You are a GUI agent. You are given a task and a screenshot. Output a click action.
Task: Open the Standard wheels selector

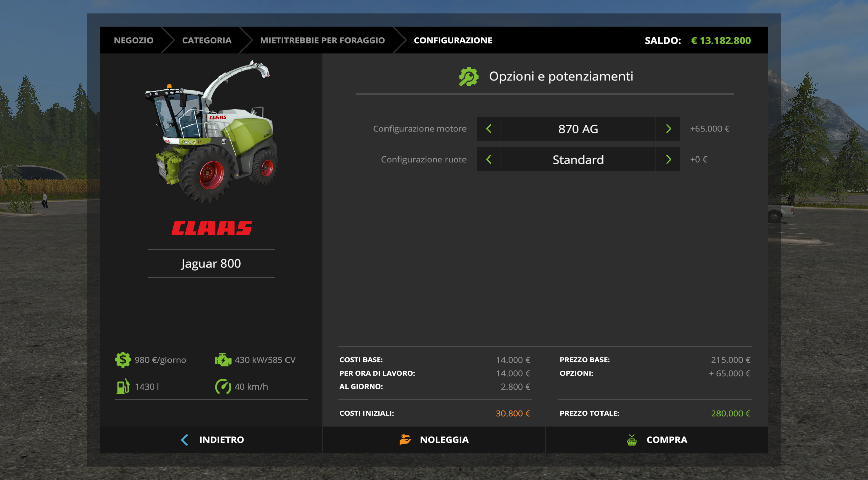578,159
